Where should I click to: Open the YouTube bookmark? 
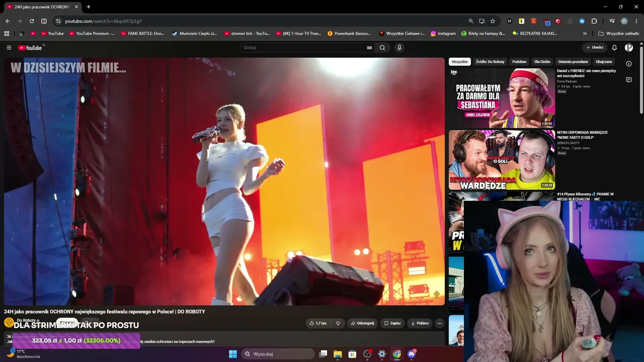point(52,34)
